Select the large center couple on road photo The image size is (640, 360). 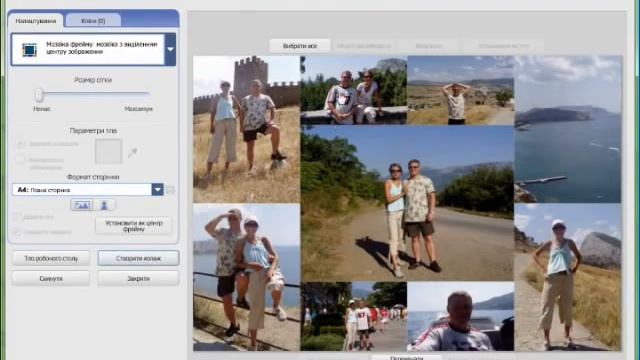pos(407,203)
